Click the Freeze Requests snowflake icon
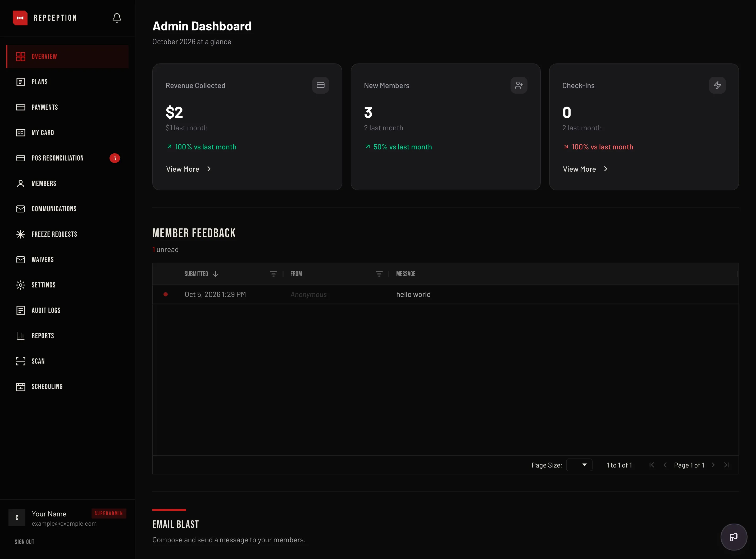Image resolution: width=756 pixels, height=559 pixels. coord(21,234)
